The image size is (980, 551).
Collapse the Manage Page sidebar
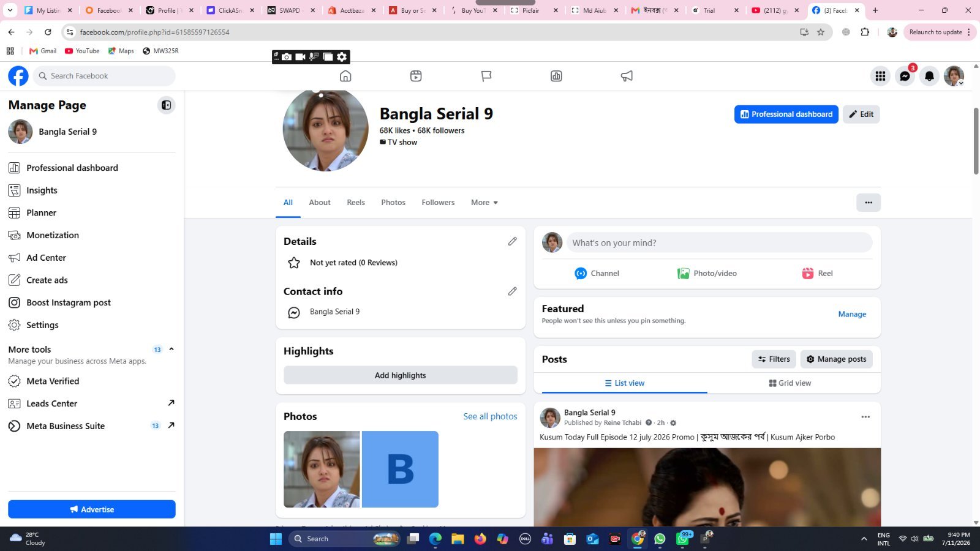pyautogui.click(x=166, y=105)
